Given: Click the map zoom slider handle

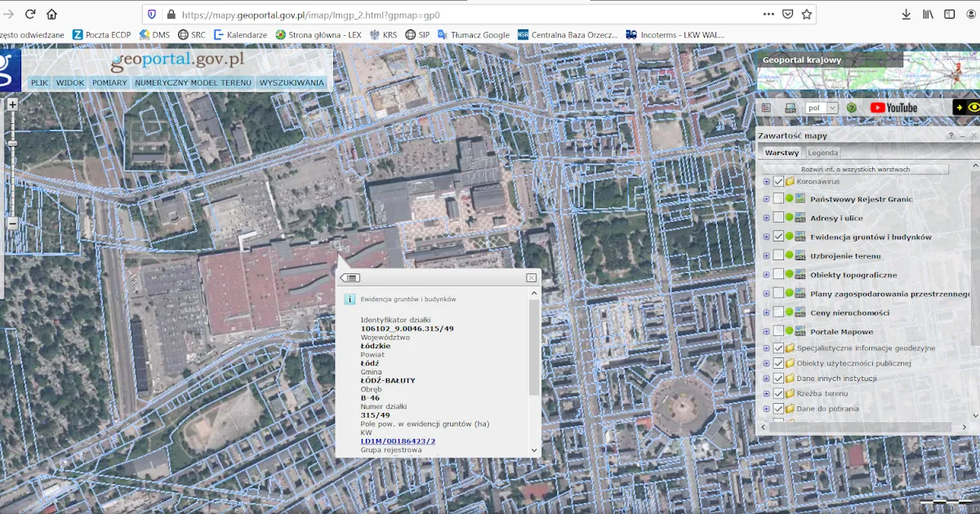Looking at the screenshot, I should pyautogui.click(x=12, y=144).
